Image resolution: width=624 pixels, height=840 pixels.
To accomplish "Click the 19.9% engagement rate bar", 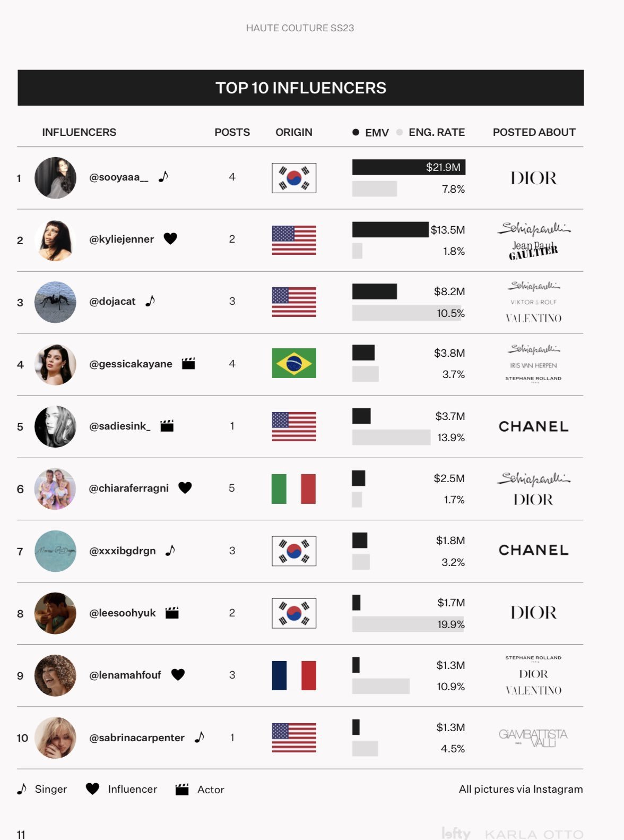I will click(x=408, y=624).
